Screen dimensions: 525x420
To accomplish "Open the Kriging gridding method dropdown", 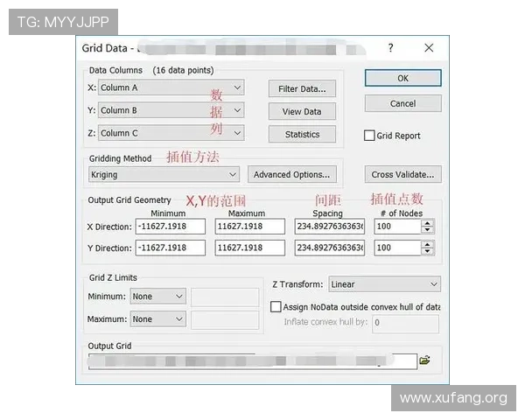I will [233, 174].
